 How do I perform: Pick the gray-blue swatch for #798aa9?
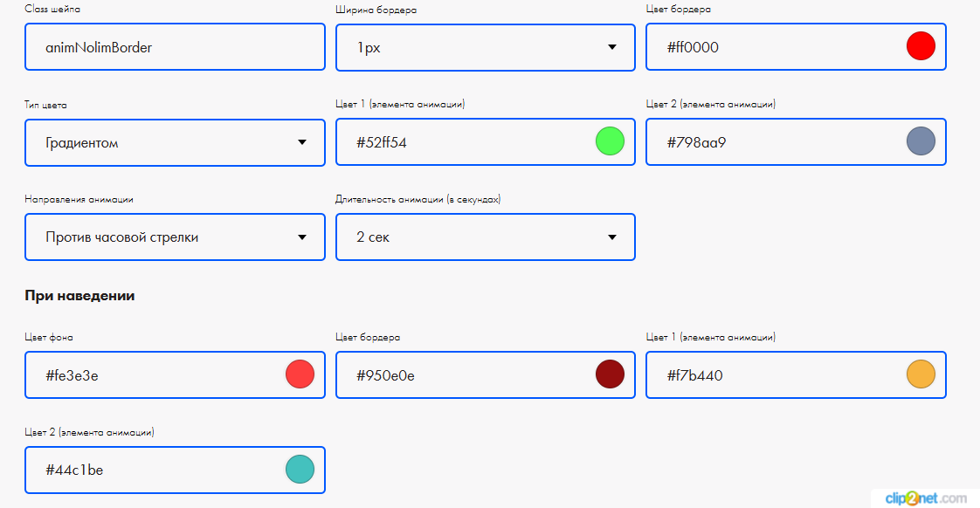pos(921,141)
